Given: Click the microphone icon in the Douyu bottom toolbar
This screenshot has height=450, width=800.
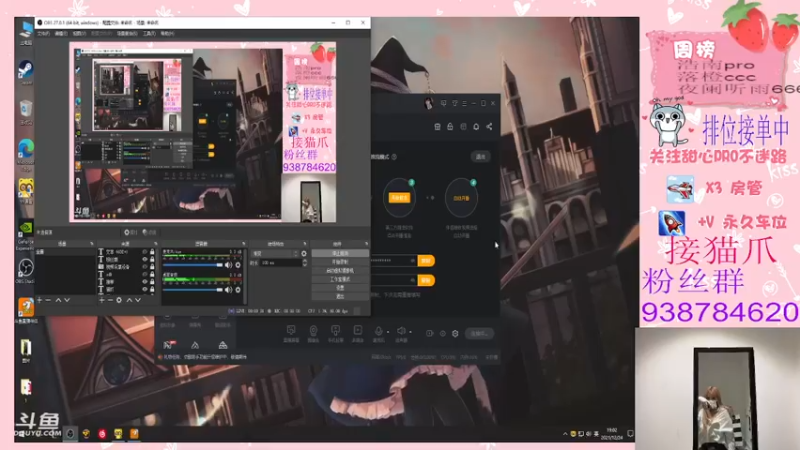Looking at the screenshot, I should (x=378, y=331).
